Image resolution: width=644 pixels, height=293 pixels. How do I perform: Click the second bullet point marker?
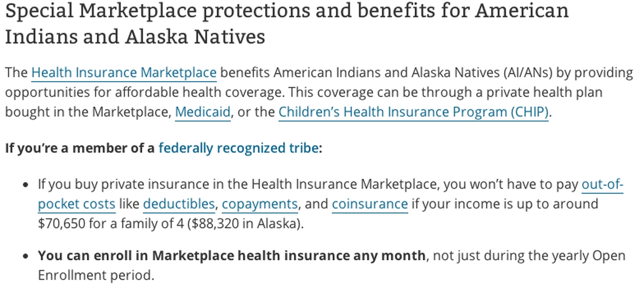pyautogui.click(x=26, y=256)
